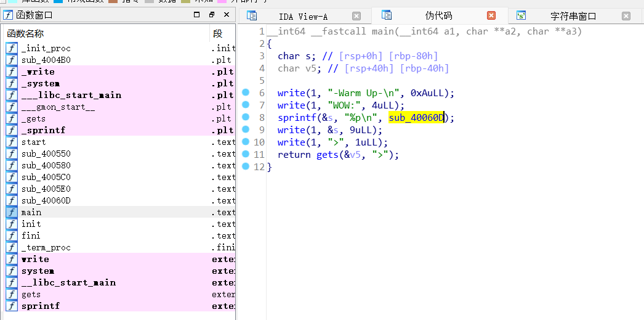Select sub_4004B0 in the functions list
The width and height of the screenshot is (644, 320).
[x=120, y=60]
